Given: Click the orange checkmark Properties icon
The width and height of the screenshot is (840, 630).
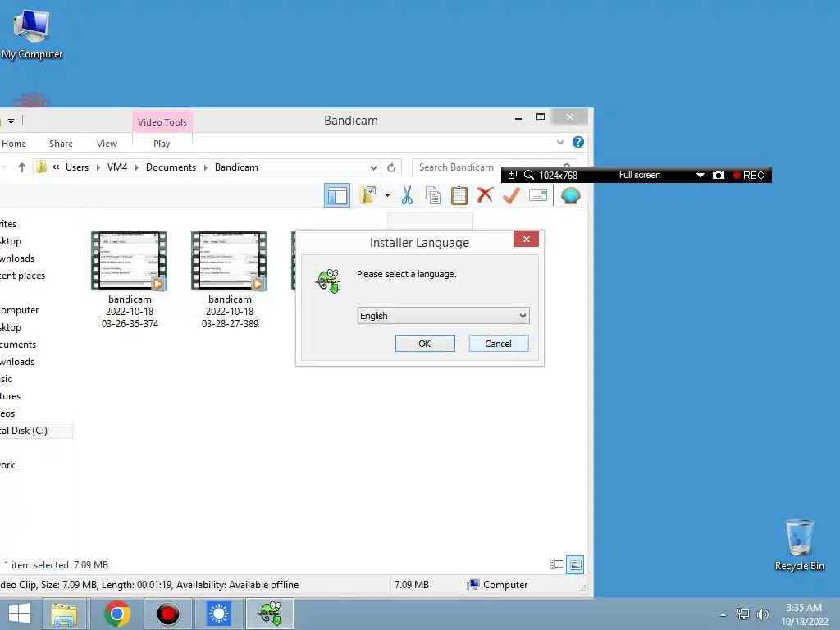Looking at the screenshot, I should pyautogui.click(x=511, y=195).
